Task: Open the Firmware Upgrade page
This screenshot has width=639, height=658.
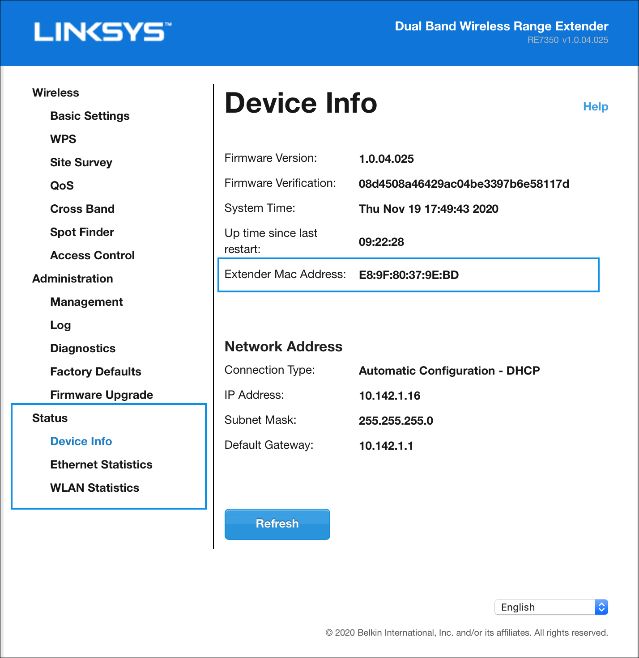Action: click(102, 395)
